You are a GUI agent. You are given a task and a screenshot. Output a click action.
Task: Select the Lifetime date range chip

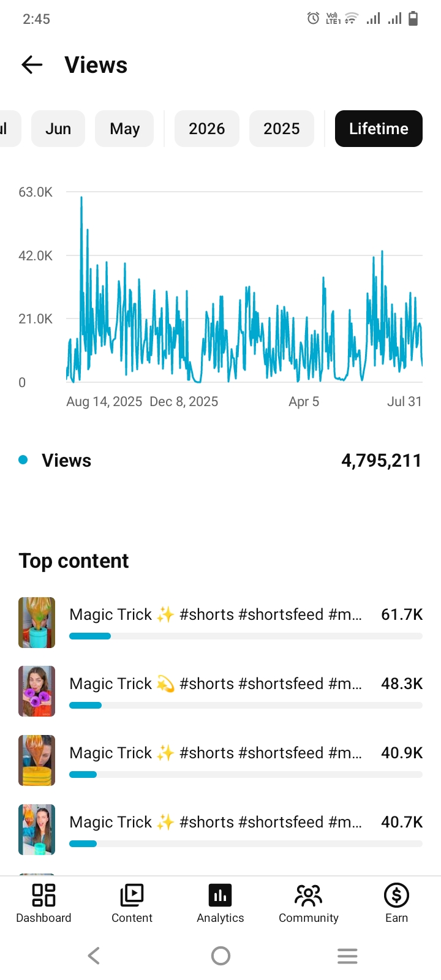click(379, 129)
